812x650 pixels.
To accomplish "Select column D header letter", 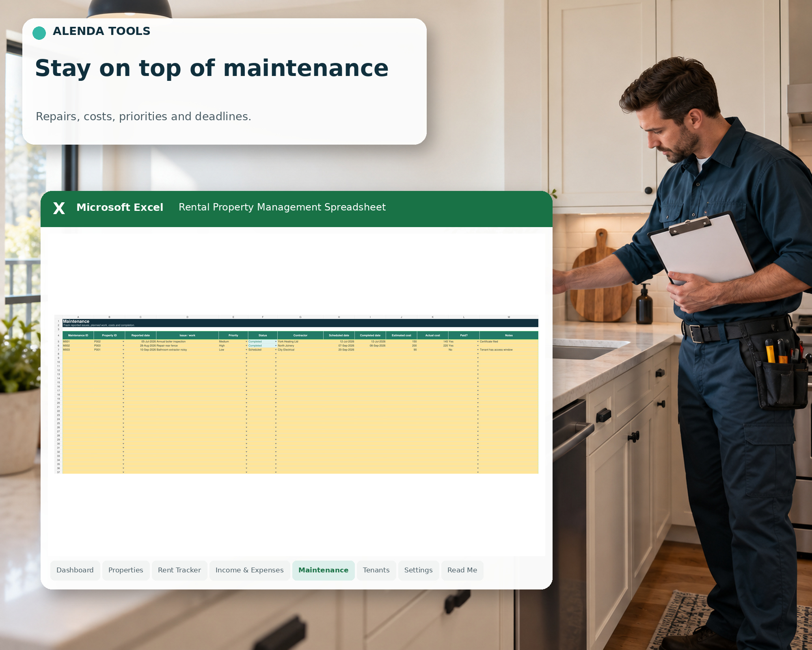I will 187,317.
